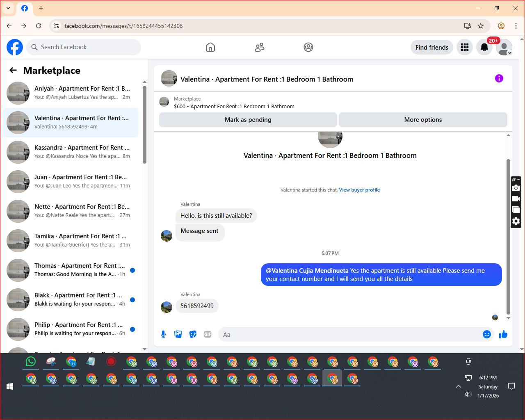Open the Facebook logo home link

tap(15, 47)
